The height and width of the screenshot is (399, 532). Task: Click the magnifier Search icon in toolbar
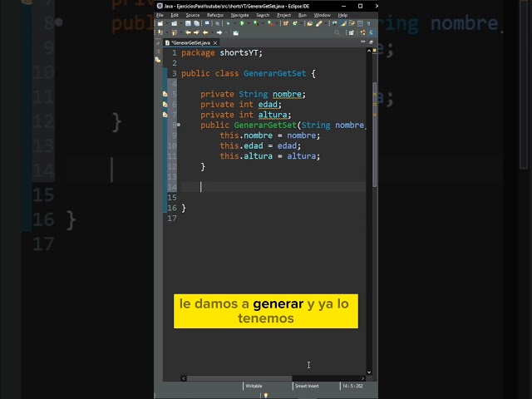coord(337,32)
